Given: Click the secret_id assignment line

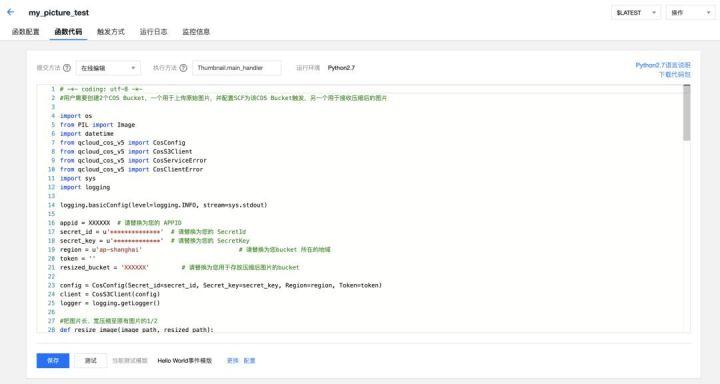Looking at the screenshot, I should coord(153,232).
